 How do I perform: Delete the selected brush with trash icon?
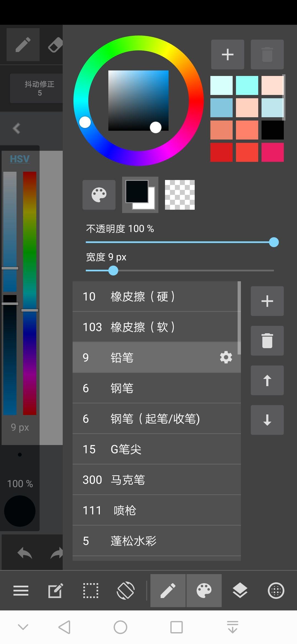click(x=267, y=341)
